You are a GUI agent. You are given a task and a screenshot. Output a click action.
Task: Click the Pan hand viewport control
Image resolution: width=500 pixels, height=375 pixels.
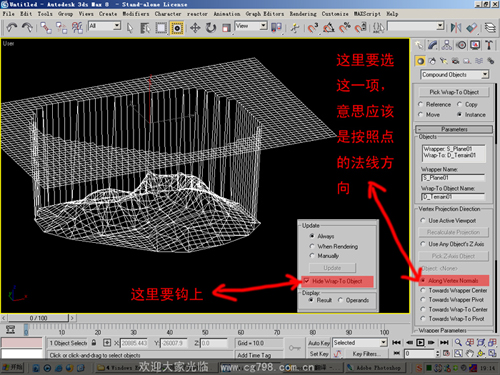tap(470, 353)
